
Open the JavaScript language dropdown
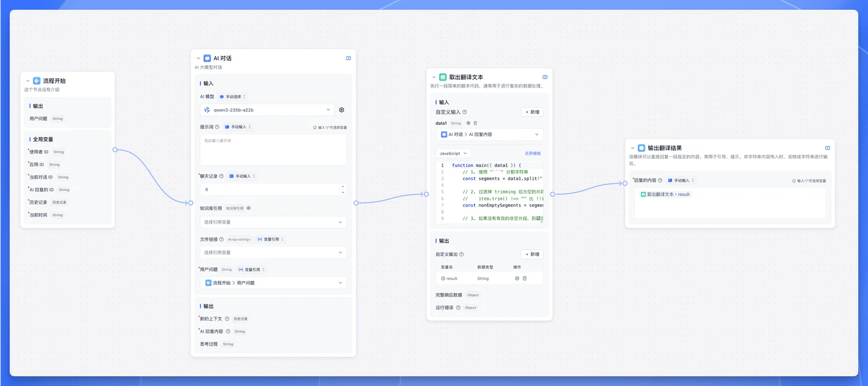coord(454,153)
